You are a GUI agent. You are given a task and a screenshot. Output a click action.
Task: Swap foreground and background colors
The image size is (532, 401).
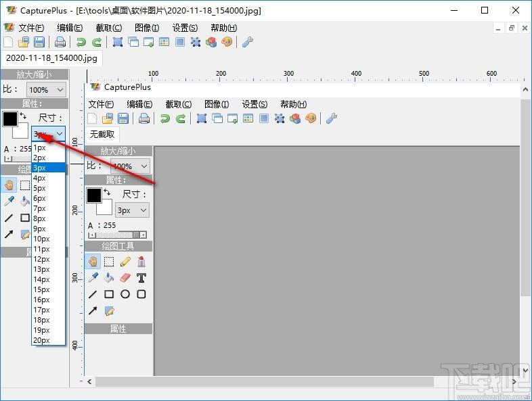click(x=23, y=116)
